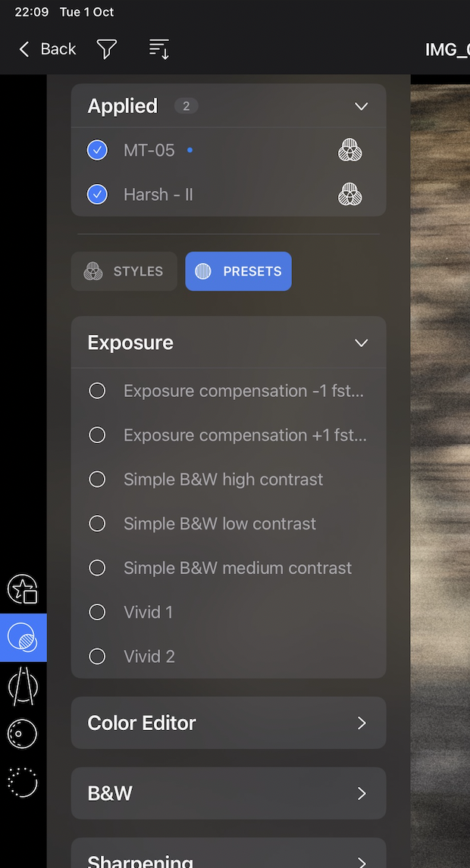
Task: Open the dotted circle sidebar tool
Action: pyautogui.click(x=22, y=782)
